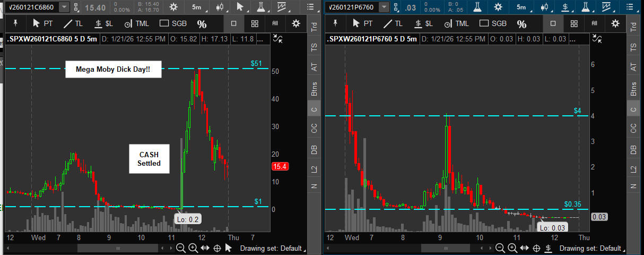644x255 pixels.
Task: Switch to the Btns side tab on left panel
Action: pos(313,89)
